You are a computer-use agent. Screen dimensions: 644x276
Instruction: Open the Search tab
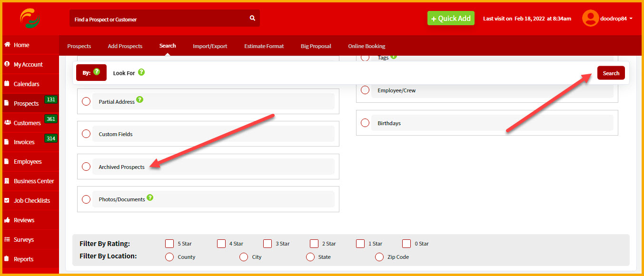(168, 46)
